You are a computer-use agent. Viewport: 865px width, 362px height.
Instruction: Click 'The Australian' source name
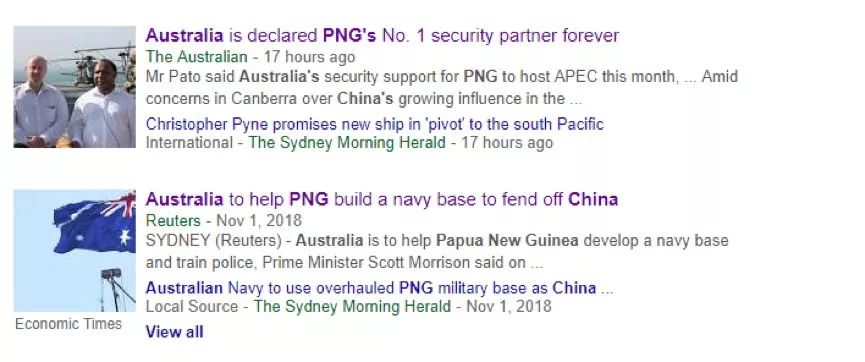[196, 57]
